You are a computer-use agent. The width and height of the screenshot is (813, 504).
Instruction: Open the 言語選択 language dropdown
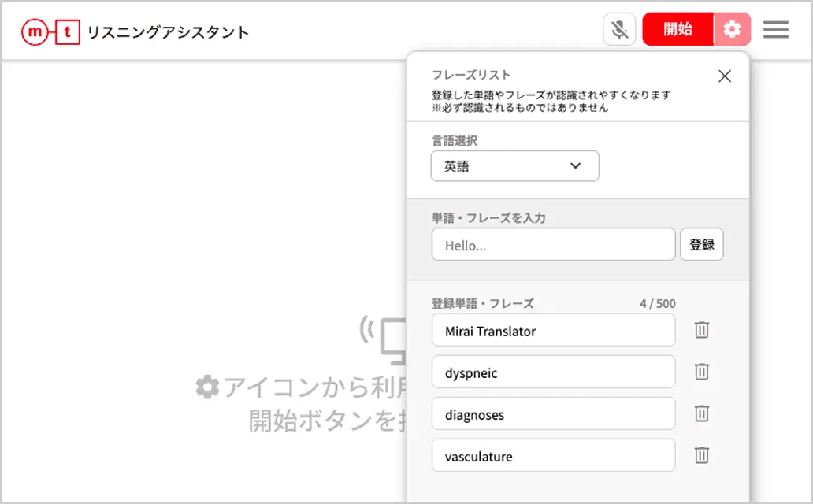(x=514, y=165)
